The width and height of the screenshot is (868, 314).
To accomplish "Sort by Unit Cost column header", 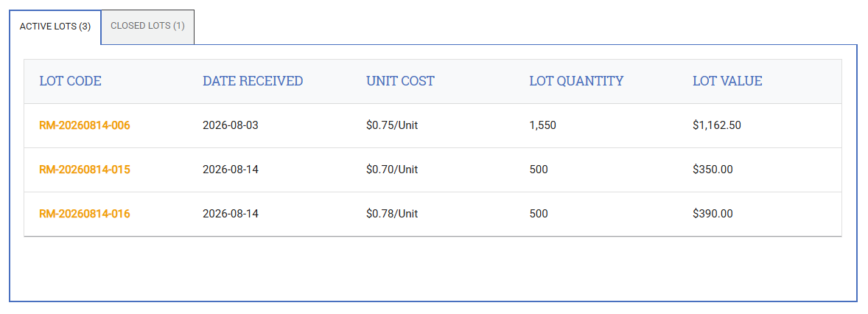I will tap(400, 81).
